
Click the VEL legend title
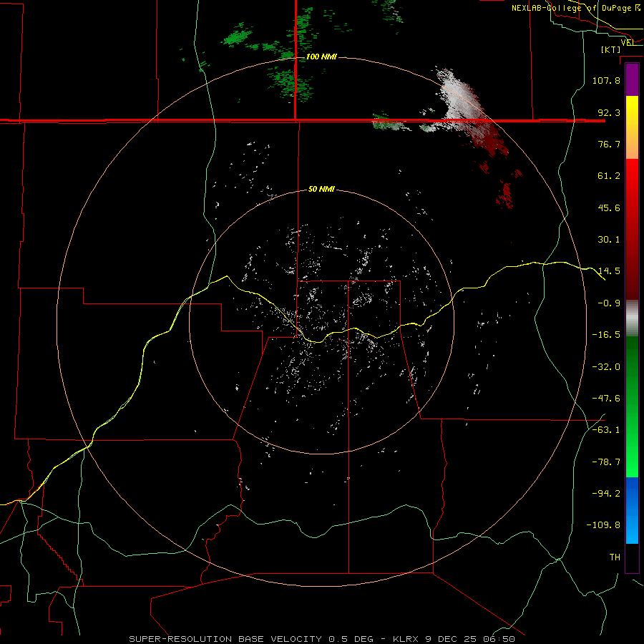coord(627,42)
